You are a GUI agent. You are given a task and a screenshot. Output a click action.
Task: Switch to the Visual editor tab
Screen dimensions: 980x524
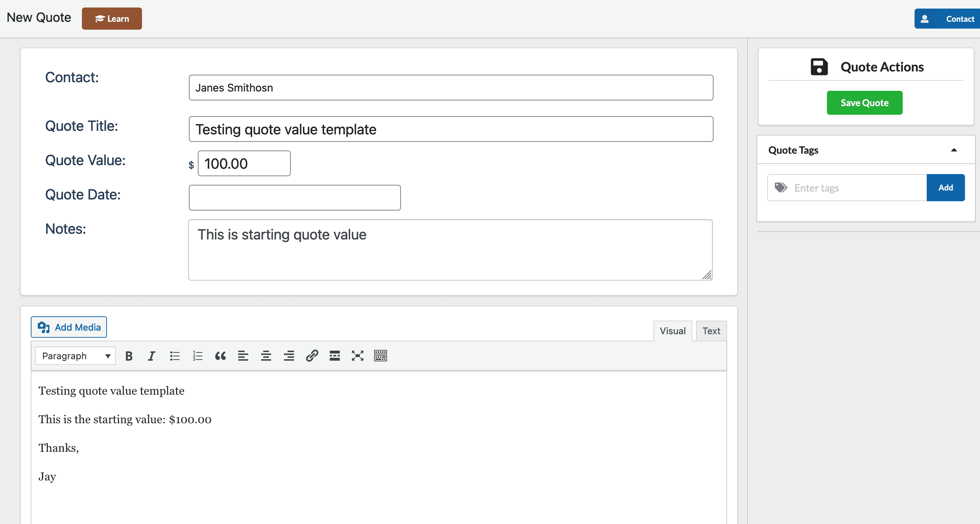[x=673, y=331]
